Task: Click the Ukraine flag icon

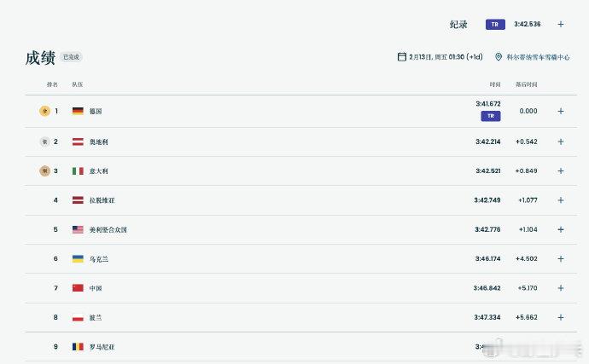Action: click(x=78, y=258)
